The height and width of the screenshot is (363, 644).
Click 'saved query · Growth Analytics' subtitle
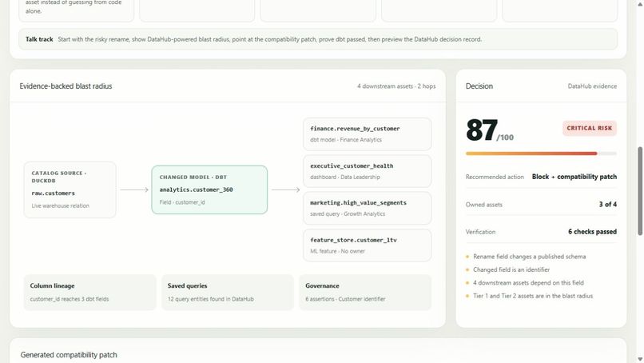tap(348, 213)
